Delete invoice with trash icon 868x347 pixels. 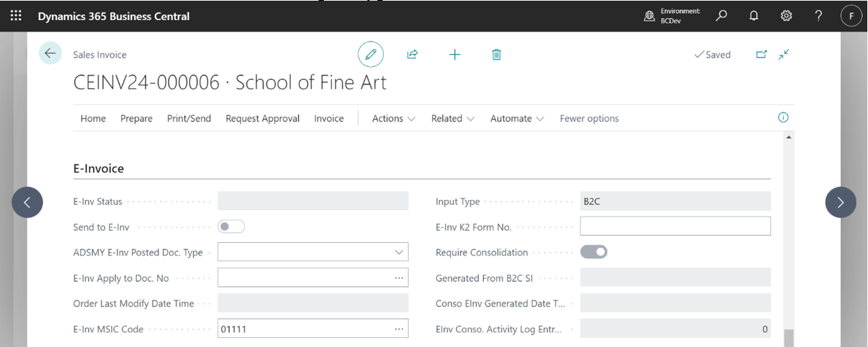[496, 54]
